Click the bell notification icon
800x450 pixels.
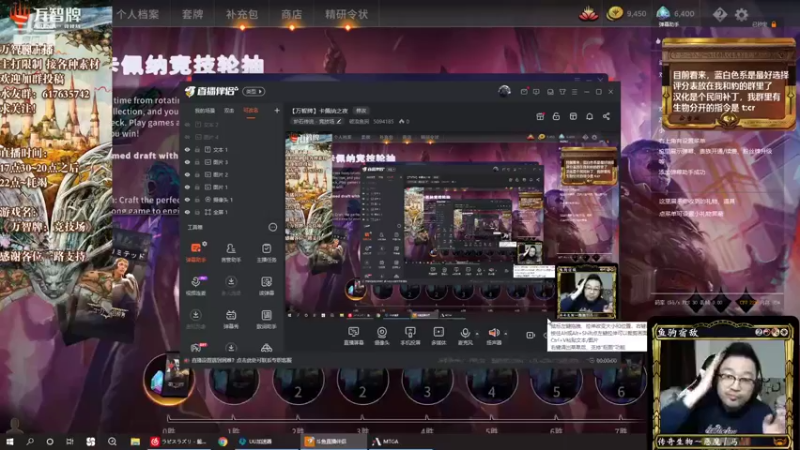(589, 116)
